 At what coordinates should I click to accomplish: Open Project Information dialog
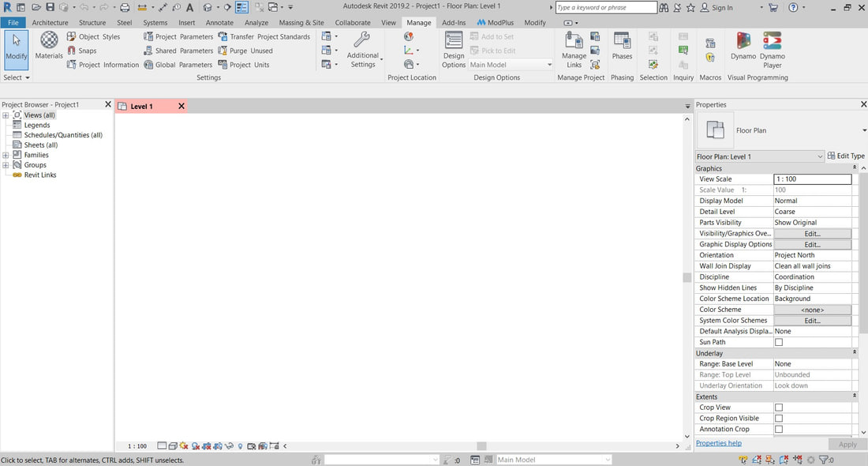point(103,64)
